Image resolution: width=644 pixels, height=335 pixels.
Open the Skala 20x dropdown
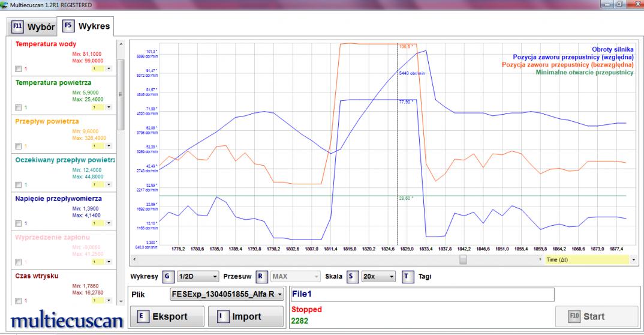pyautogui.click(x=378, y=277)
